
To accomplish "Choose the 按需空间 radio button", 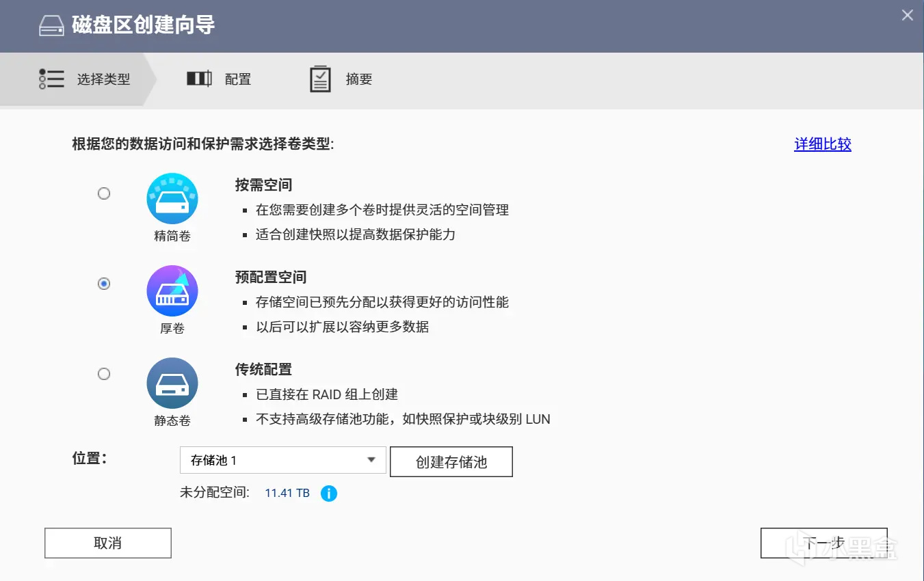I will pyautogui.click(x=104, y=193).
